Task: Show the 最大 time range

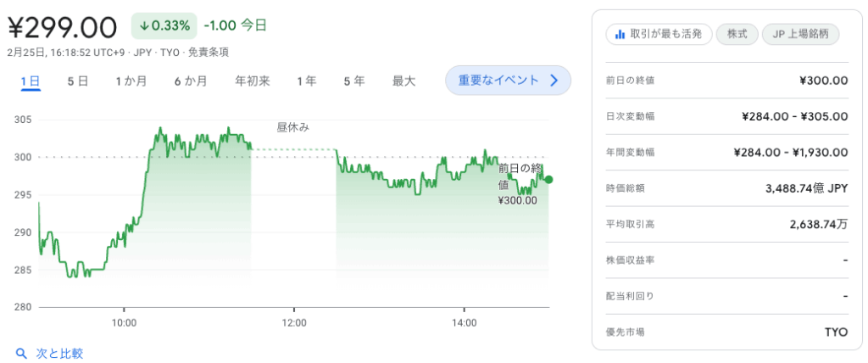Action: click(x=403, y=81)
